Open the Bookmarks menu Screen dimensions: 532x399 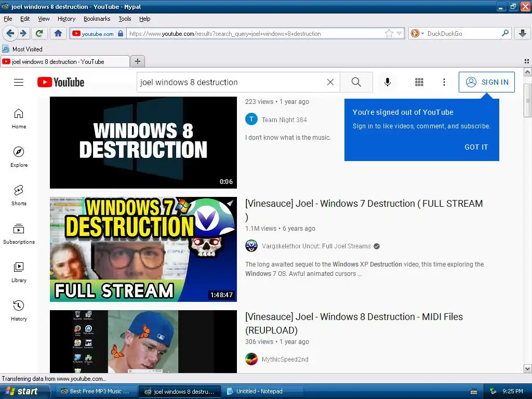97,19
